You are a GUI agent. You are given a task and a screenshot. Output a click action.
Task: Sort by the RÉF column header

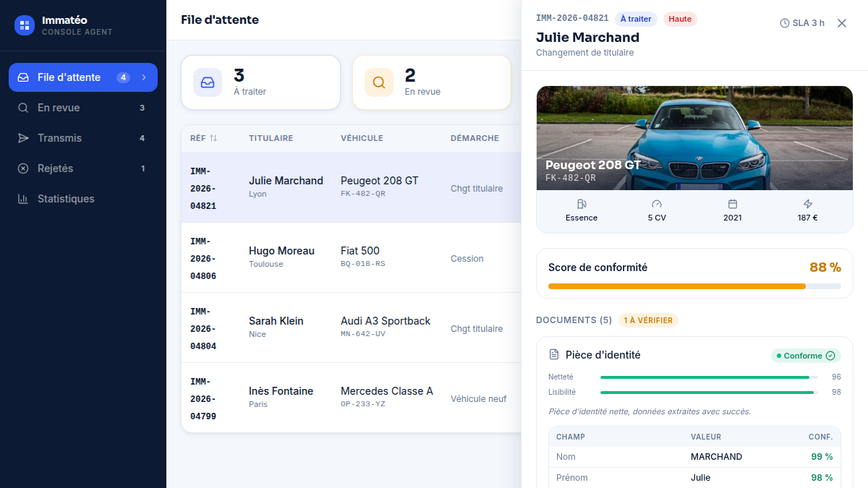click(x=203, y=138)
